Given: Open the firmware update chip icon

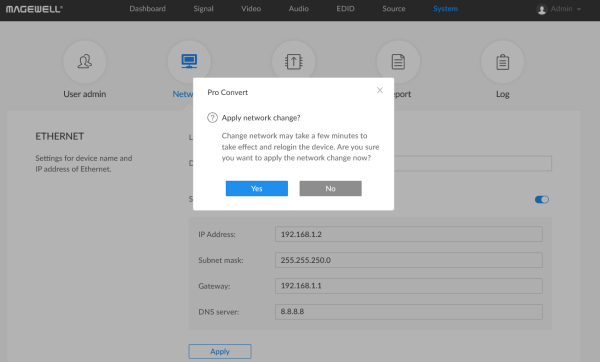Looking at the screenshot, I should [x=293, y=61].
